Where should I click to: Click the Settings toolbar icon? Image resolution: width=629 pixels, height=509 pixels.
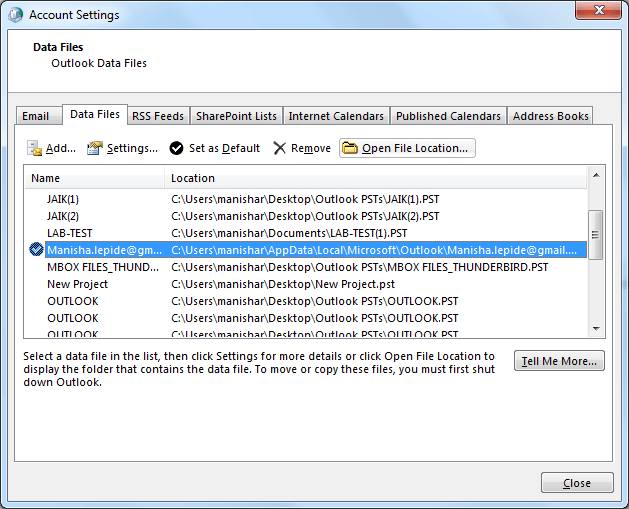(x=95, y=148)
